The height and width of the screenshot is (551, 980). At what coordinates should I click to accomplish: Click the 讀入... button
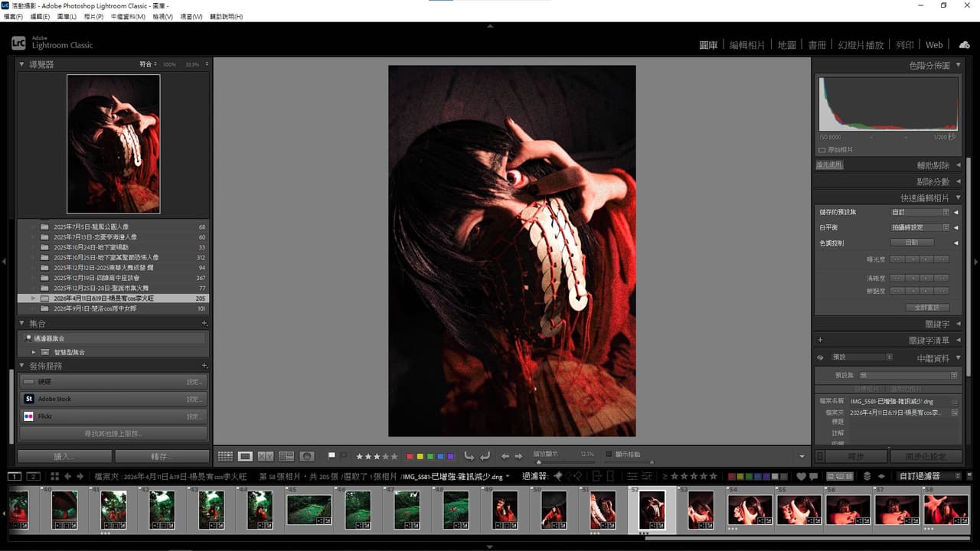click(x=65, y=456)
